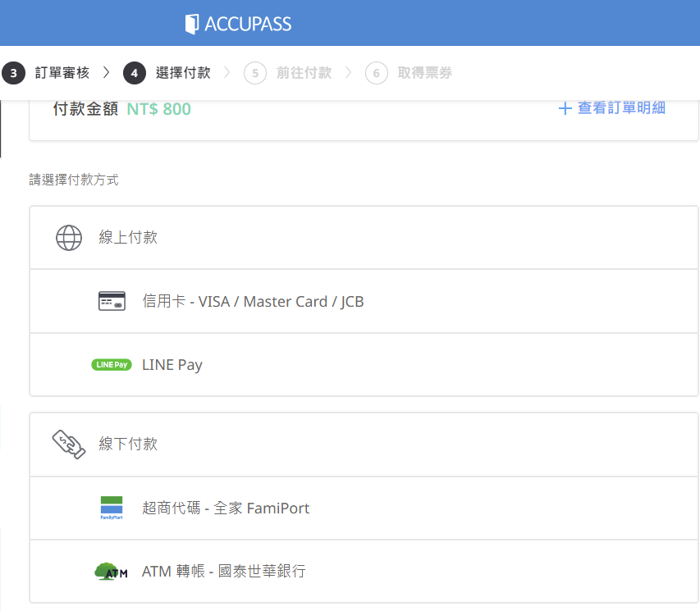Viewport: 700px width, 611px height.
Task: Click the 前往付款 step label
Action: (x=304, y=73)
